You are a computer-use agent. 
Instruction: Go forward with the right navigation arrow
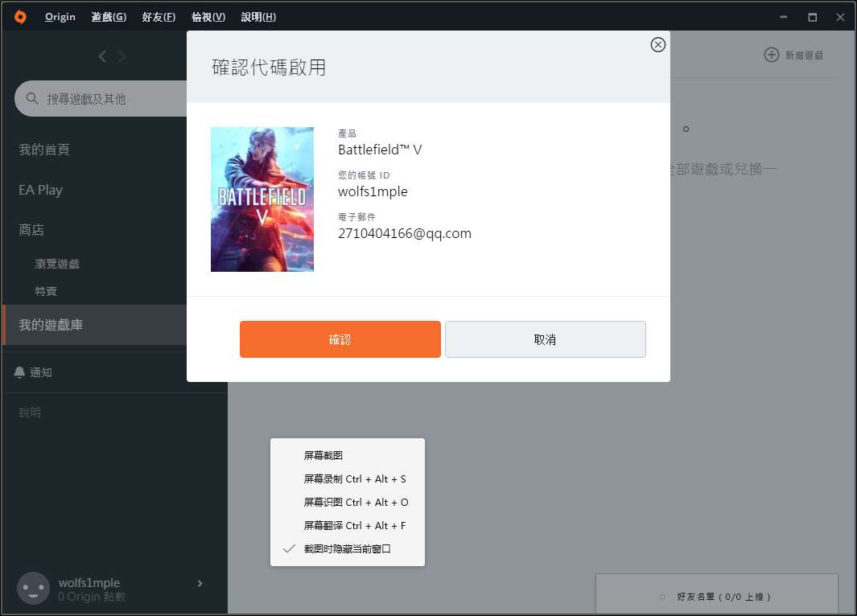click(x=122, y=56)
